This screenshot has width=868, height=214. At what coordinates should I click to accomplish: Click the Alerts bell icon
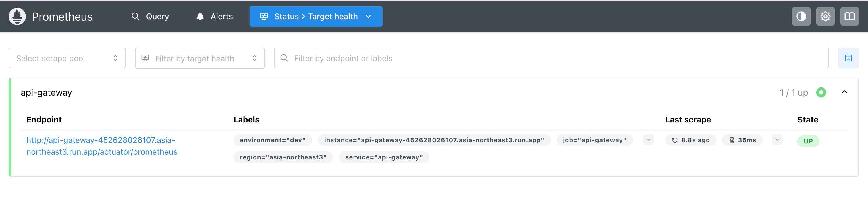click(200, 16)
